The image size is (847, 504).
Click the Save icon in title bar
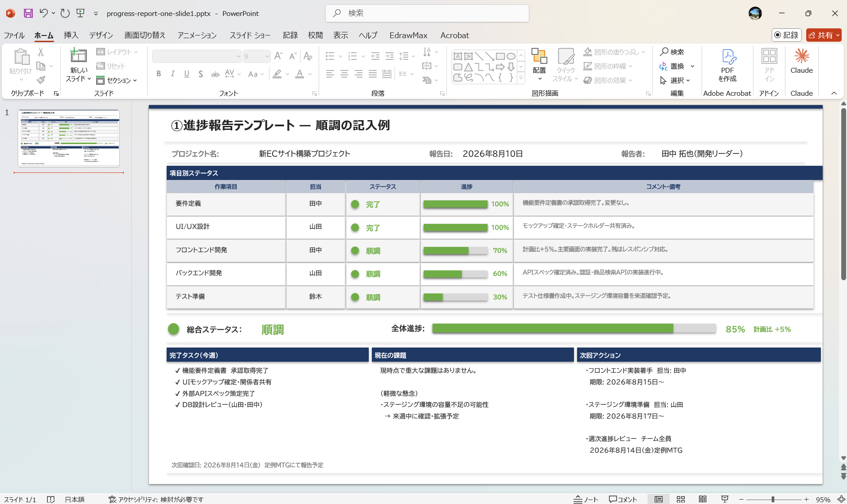[x=28, y=13]
